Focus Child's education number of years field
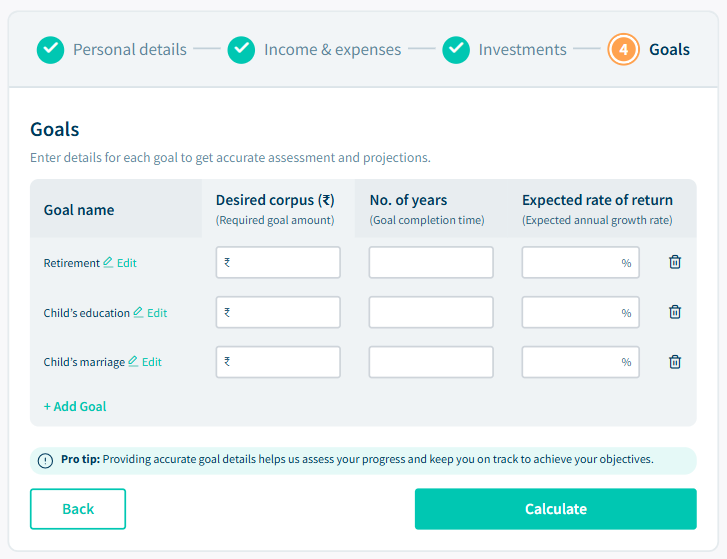 pos(431,312)
